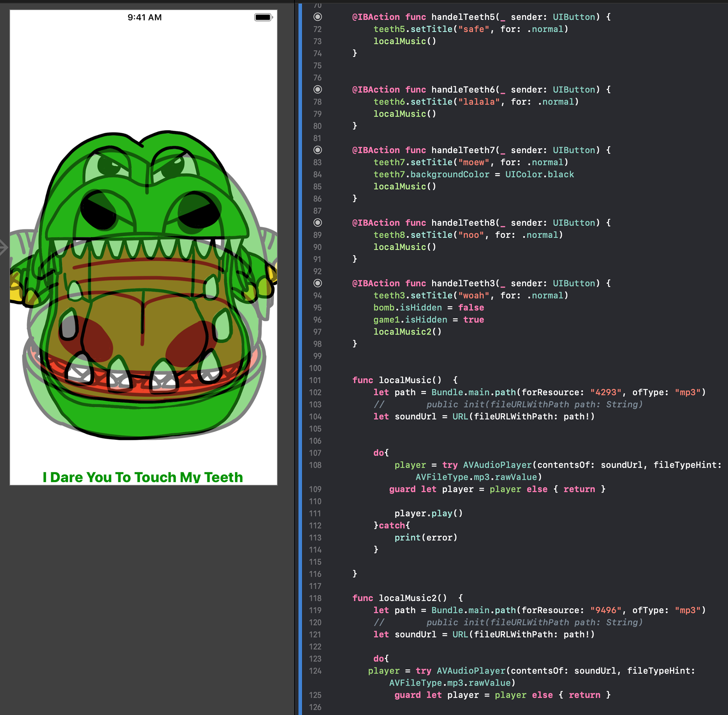Click line number 102 in the gutter
Viewport: 728px width, 715px height.
(x=315, y=392)
